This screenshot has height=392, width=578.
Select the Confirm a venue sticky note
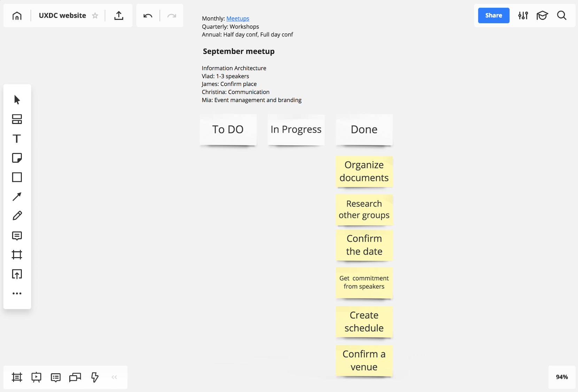click(364, 361)
